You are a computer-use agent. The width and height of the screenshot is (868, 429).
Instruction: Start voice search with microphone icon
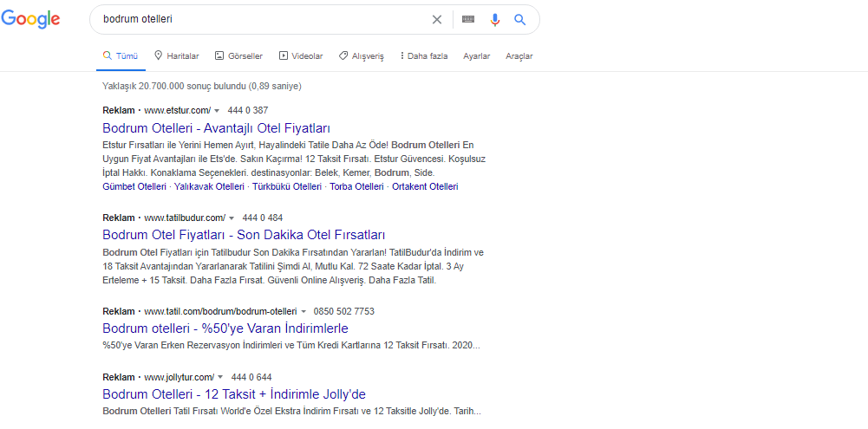point(495,19)
